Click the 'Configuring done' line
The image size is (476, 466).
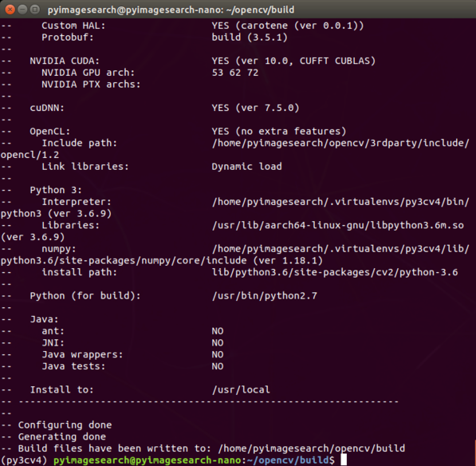click(65, 425)
